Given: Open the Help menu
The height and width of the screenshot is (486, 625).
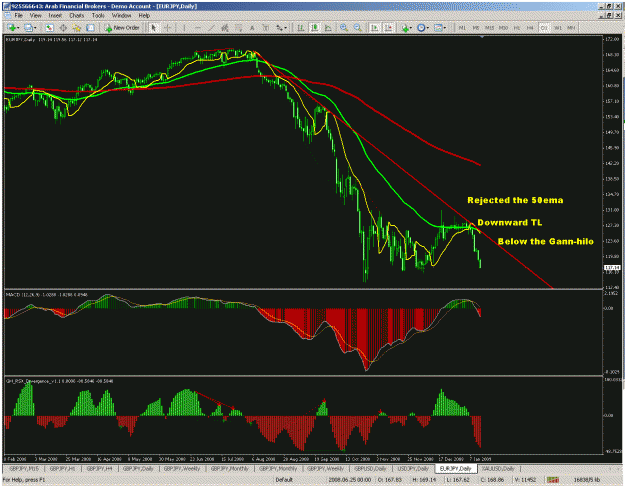Looking at the screenshot, I should [x=144, y=16].
